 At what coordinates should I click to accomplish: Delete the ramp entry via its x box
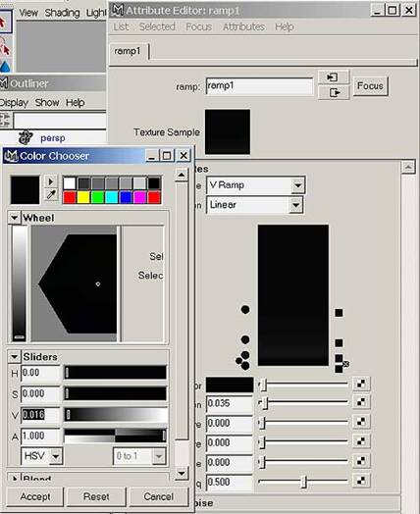(x=345, y=364)
